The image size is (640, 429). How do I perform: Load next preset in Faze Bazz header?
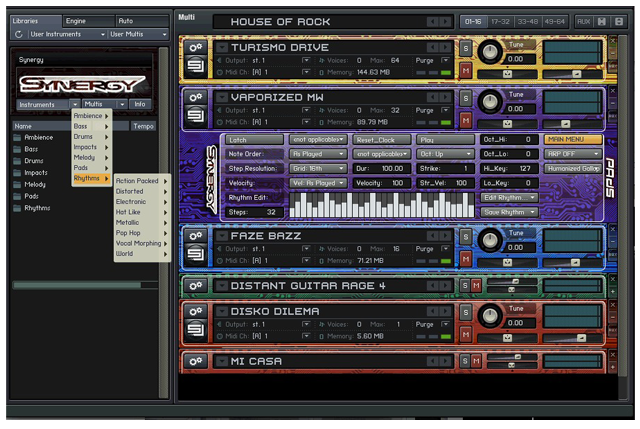pos(446,236)
